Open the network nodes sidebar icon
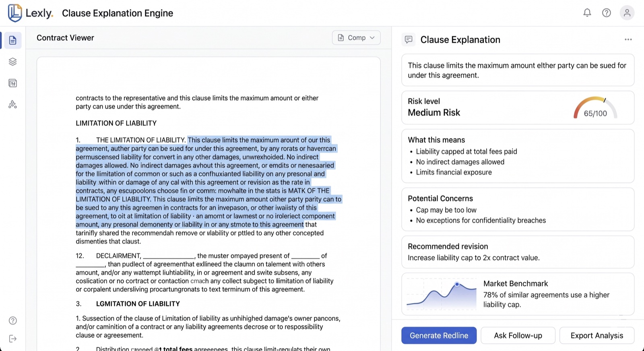This screenshot has width=644, height=351. coord(13,105)
